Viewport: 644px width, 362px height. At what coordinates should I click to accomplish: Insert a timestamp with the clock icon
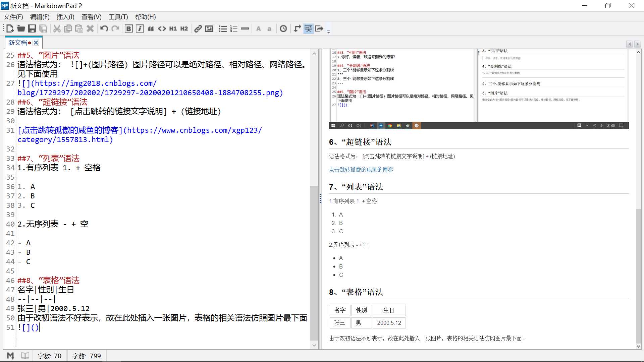[x=283, y=28]
